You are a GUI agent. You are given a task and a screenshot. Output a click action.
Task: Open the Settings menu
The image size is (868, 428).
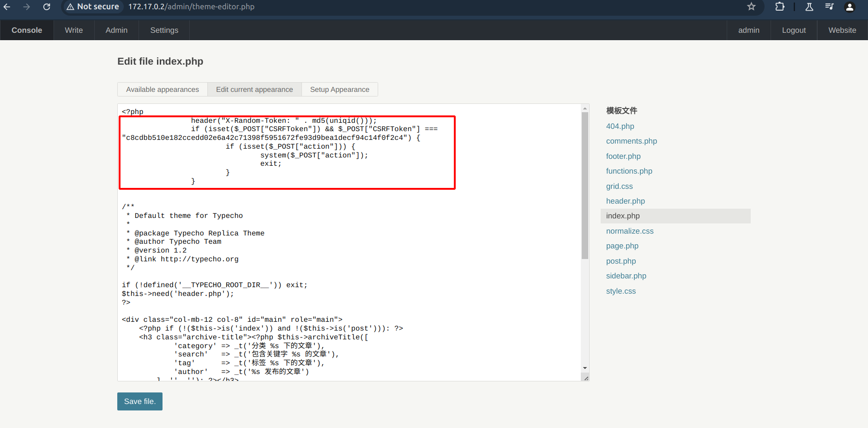[164, 30]
